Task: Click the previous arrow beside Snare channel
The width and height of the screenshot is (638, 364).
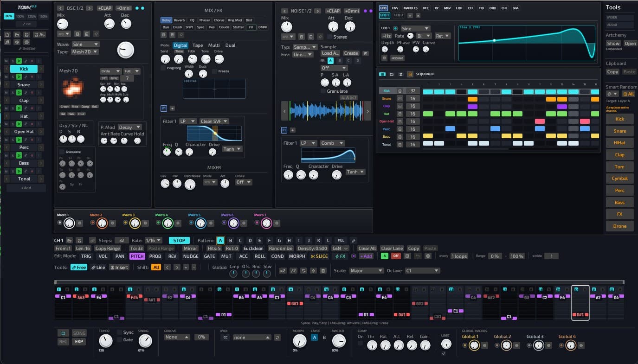Action: pos(6,84)
